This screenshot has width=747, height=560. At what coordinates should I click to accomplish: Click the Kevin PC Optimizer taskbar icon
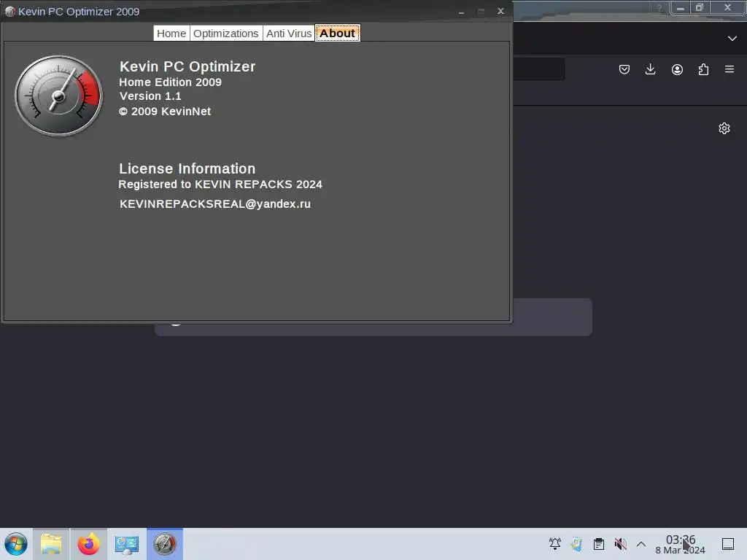pos(164,544)
